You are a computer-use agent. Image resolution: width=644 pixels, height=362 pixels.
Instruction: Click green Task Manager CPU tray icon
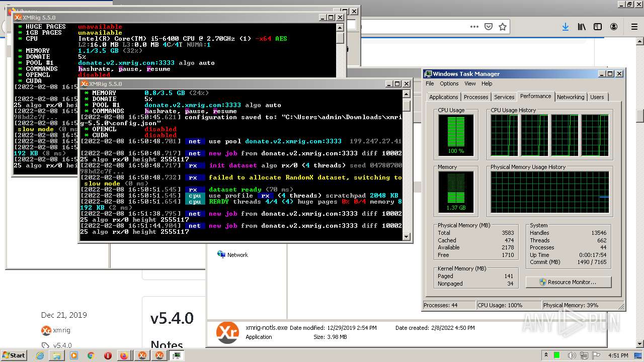pos(556,355)
